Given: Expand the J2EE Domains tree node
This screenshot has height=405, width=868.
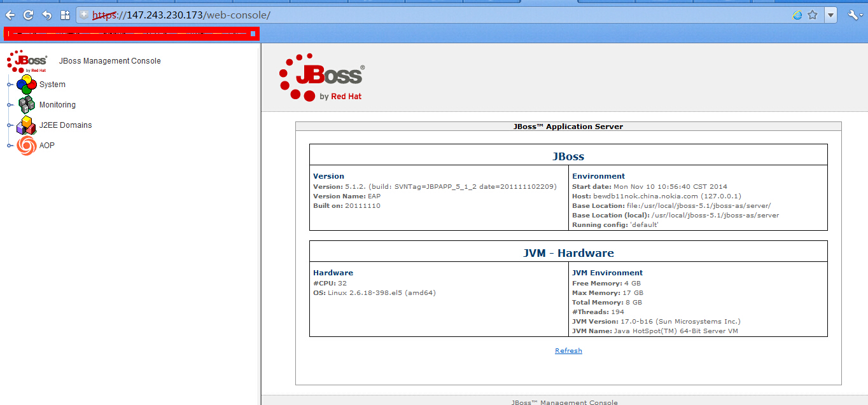Looking at the screenshot, I should pos(10,125).
